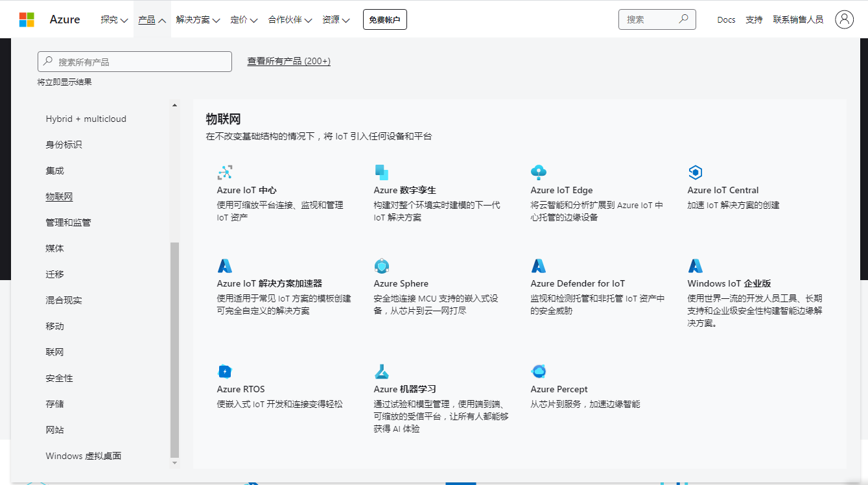Select Windows 虚拟桌面 category
Screen dimensions: 868x485
84,456
